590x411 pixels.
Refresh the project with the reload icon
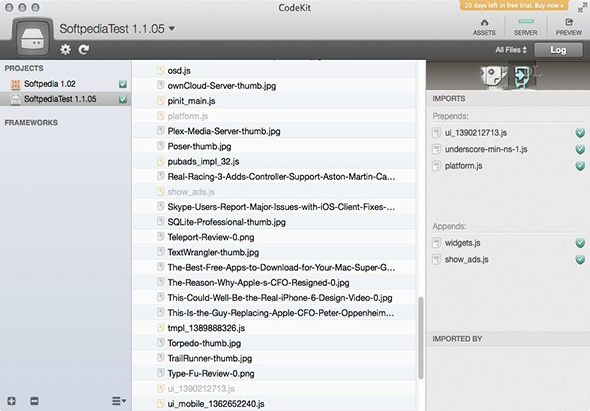[x=84, y=49]
